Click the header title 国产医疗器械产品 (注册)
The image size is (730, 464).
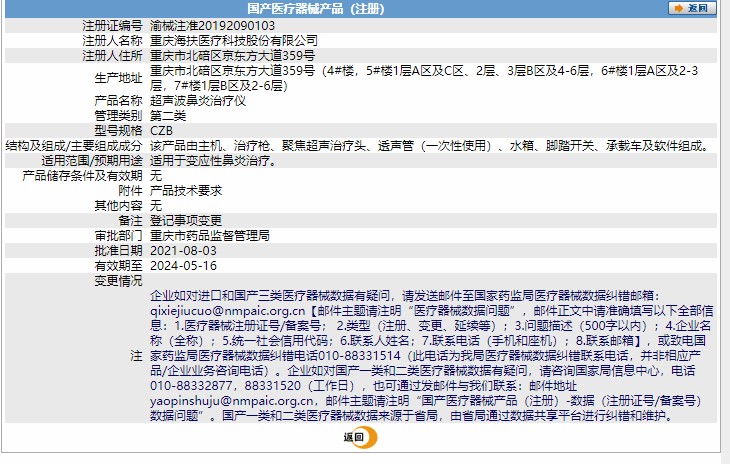[x=316, y=8]
